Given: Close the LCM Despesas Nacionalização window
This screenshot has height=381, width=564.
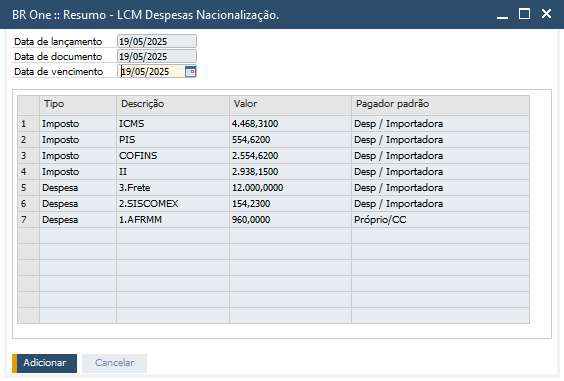Looking at the screenshot, I should [546, 14].
